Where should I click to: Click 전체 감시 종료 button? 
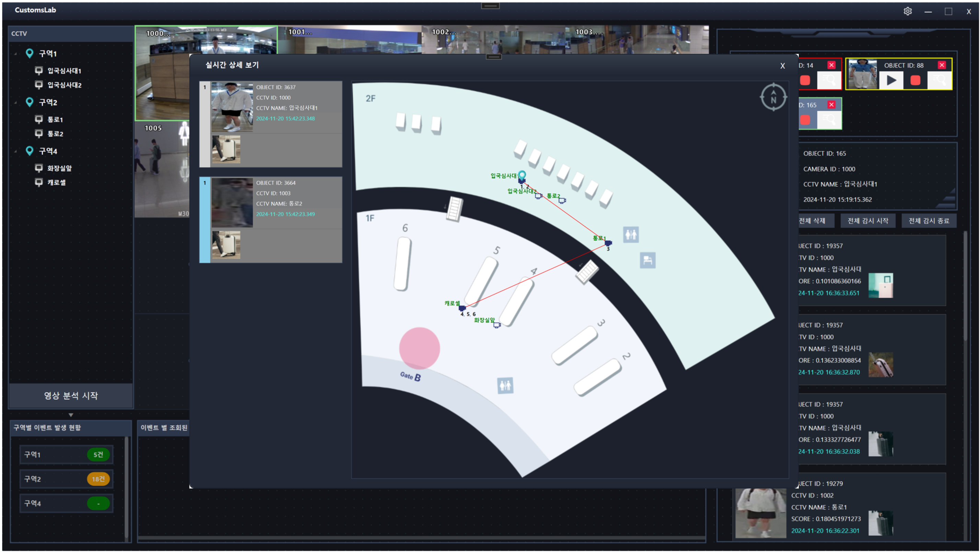929,221
